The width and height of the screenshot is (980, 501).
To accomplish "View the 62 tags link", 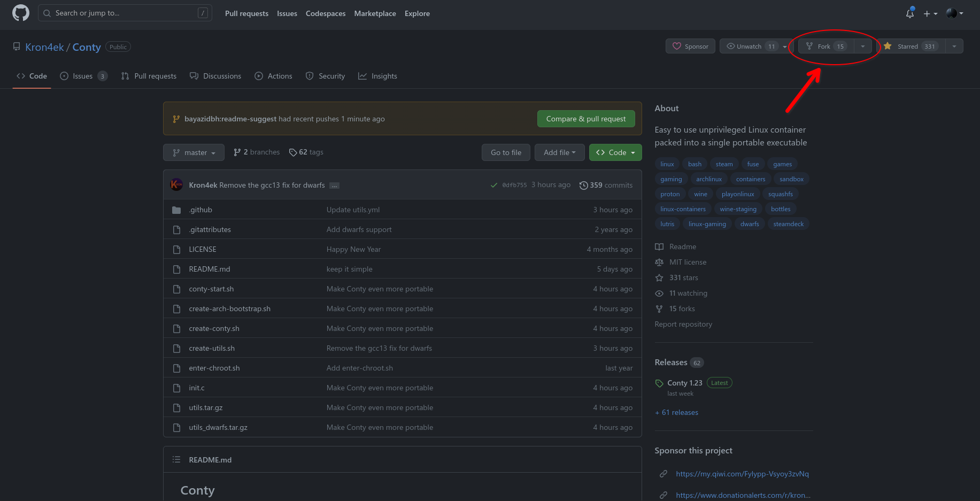I will pos(306,152).
